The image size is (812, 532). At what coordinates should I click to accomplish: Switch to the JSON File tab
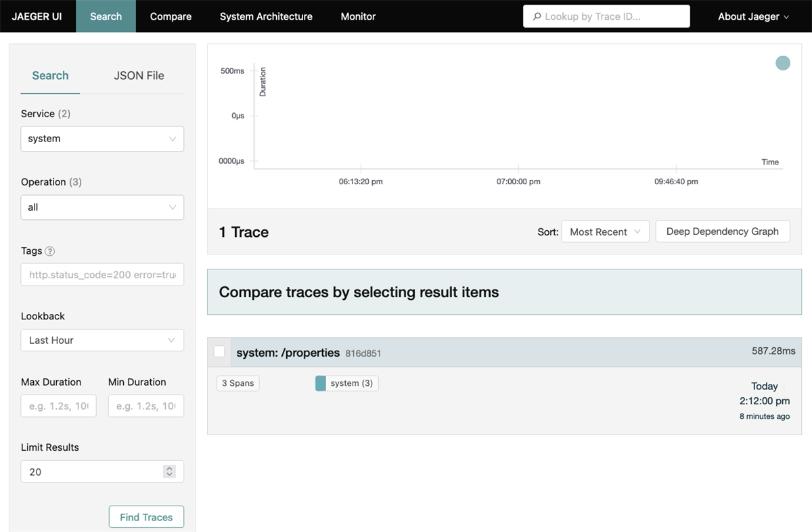point(139,76)
